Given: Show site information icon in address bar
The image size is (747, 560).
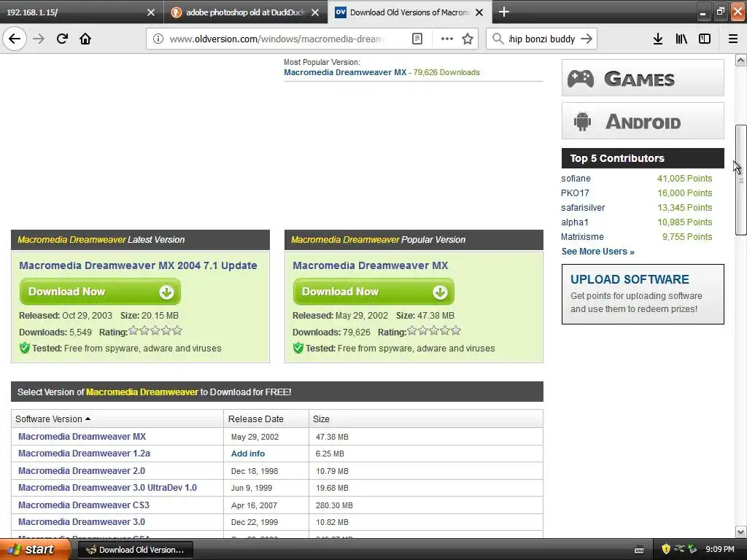Looking at the screenshot, I should [x=158, y=39].
